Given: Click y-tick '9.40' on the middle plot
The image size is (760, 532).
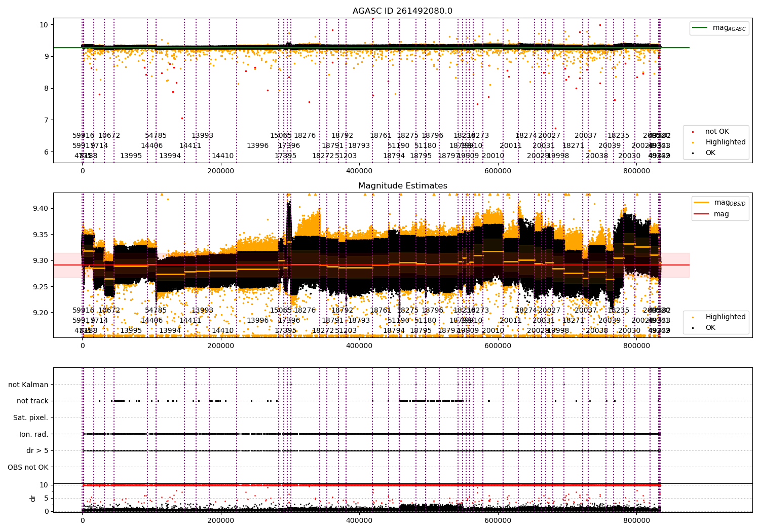Looking at the screenshot, I should pyautogui.click(x=41, y=208).
